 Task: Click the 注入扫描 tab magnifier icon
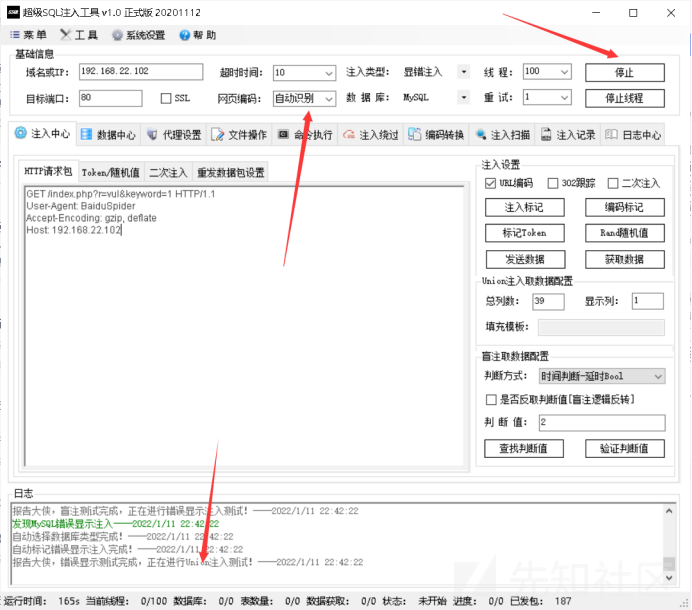click(481, 134)
